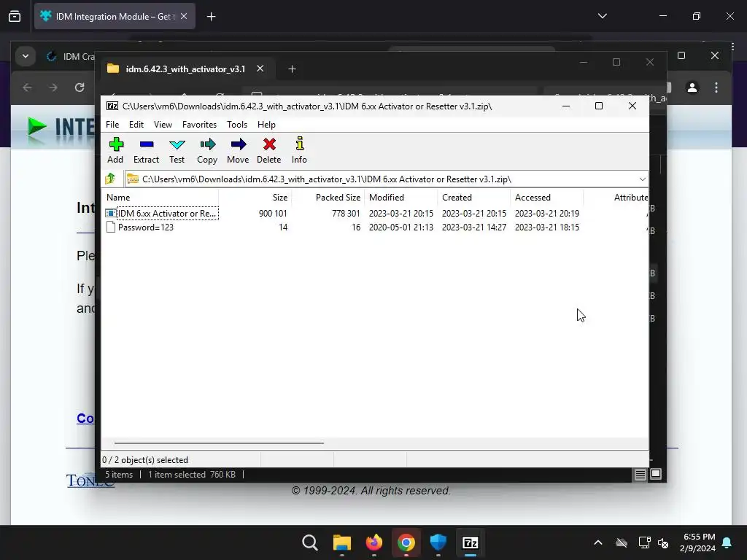Open Windows Security shield on taskbar
Viewport: 747px width, 560px height.
tap(438, 542)
